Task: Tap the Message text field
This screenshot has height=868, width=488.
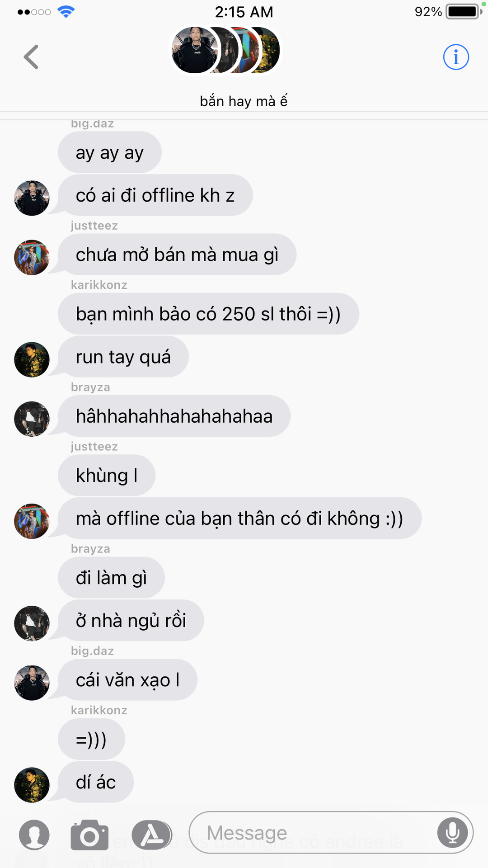Action: point(331,832)
